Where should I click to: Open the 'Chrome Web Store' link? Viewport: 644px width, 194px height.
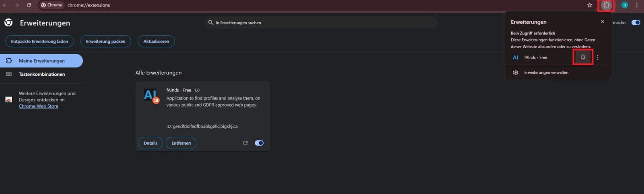[39, 106]
